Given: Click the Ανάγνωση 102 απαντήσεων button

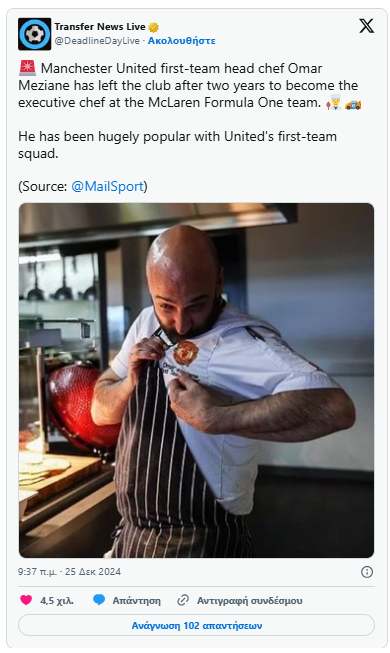Looking at the screenshot, I should [x=196, y=625].
